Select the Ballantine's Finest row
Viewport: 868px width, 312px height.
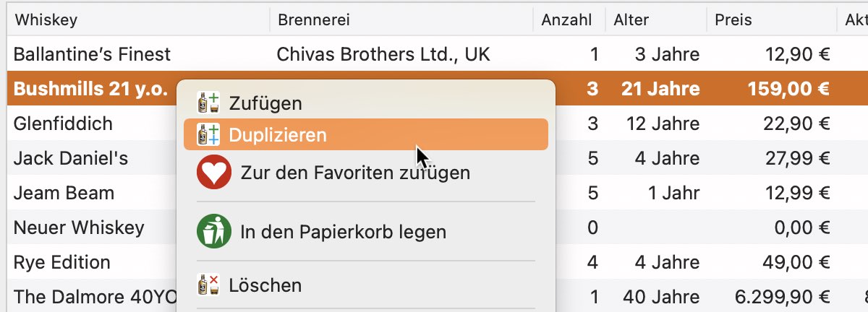(x=434, y=53)
